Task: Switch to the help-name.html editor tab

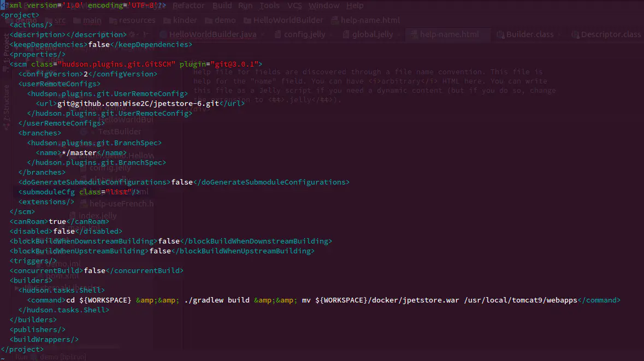Action: coord(449,34)
